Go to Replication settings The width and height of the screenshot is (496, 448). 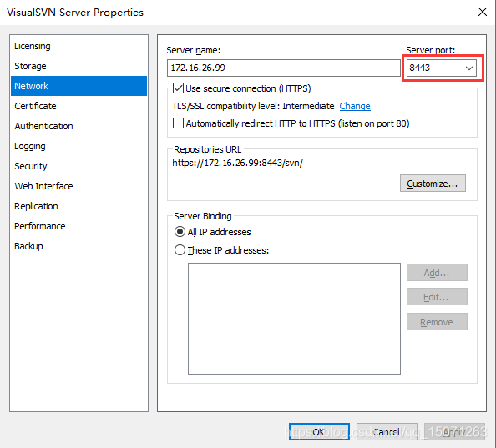point(78,206)
